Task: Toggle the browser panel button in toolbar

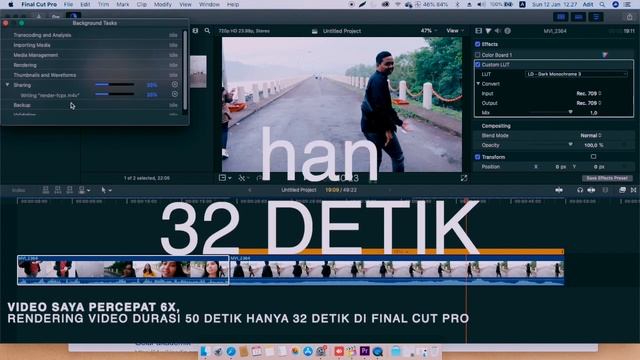Action: 561,17
